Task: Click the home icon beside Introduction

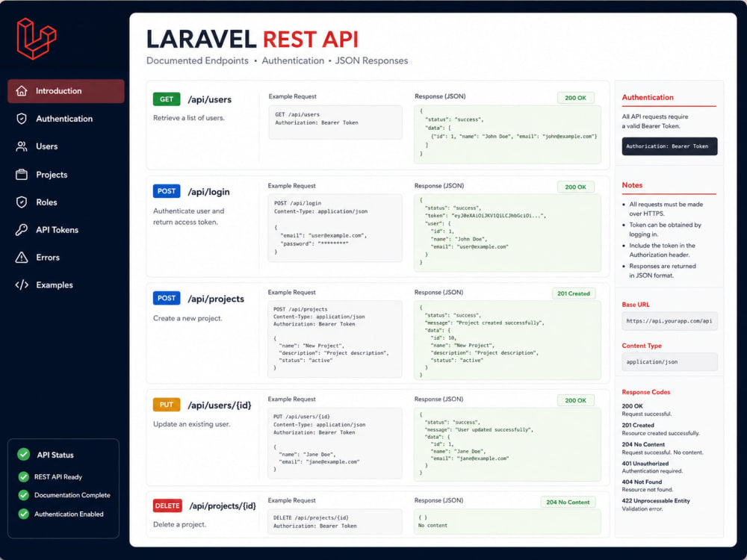Action: pos(22,91)
